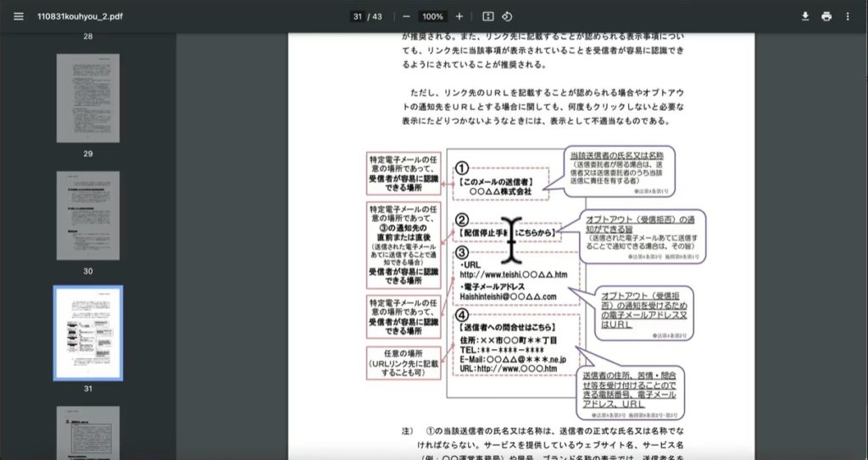The width and height of the screenshot is (868, 460).
Task: Click the 送信者への問合せはこちら heading
Action: 509,326
